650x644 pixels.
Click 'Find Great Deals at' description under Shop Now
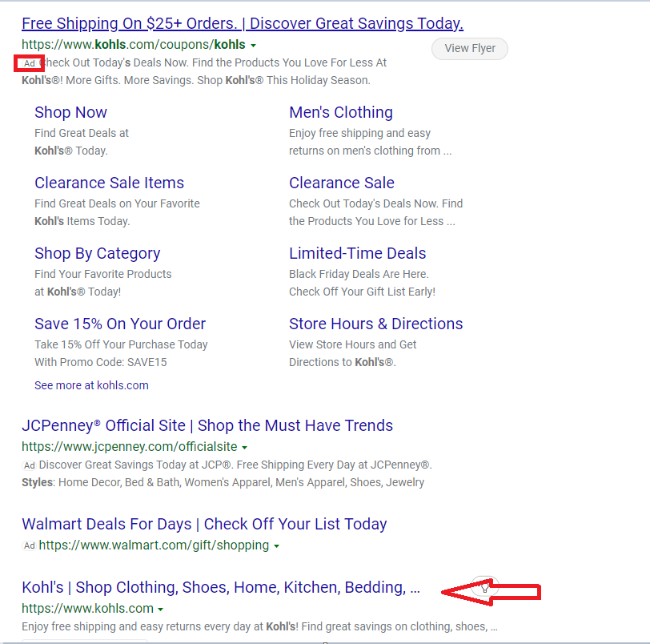tap(82, 133)
